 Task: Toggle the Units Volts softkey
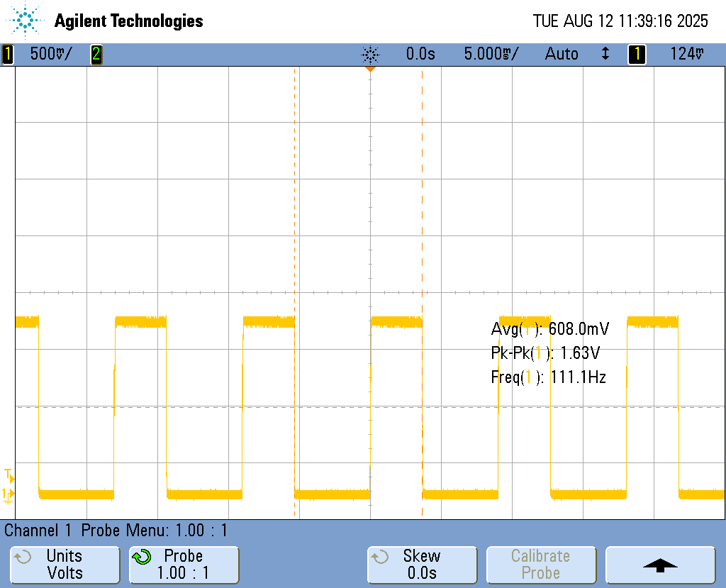pyautogui.click(x=65, y=565)
